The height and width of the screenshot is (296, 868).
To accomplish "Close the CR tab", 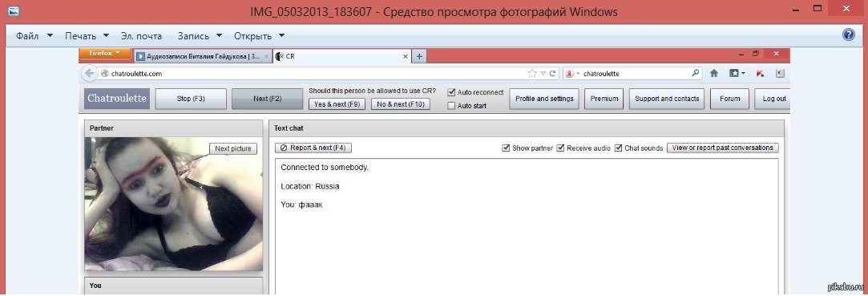I will click(405, 56).
